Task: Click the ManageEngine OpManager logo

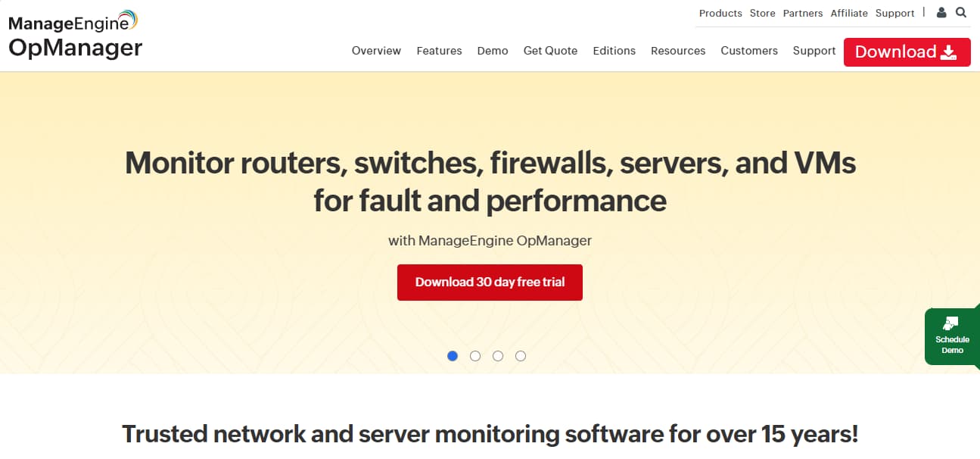Action: click(75, 35)
